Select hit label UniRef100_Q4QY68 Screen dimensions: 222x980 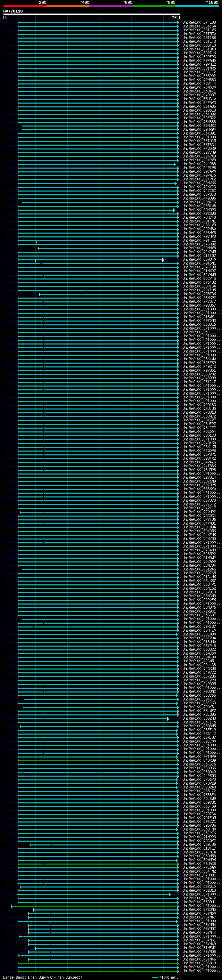(x=199, y=443)
